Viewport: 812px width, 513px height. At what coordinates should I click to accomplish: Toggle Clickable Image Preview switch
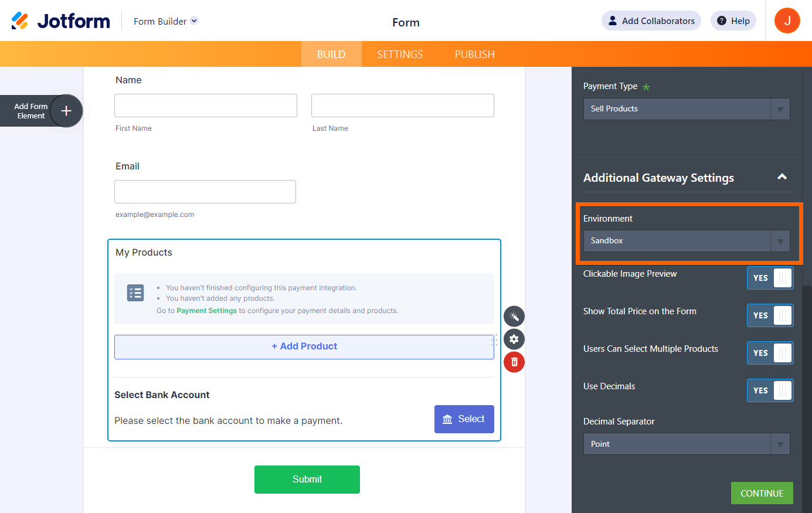(x=770, y=278)
